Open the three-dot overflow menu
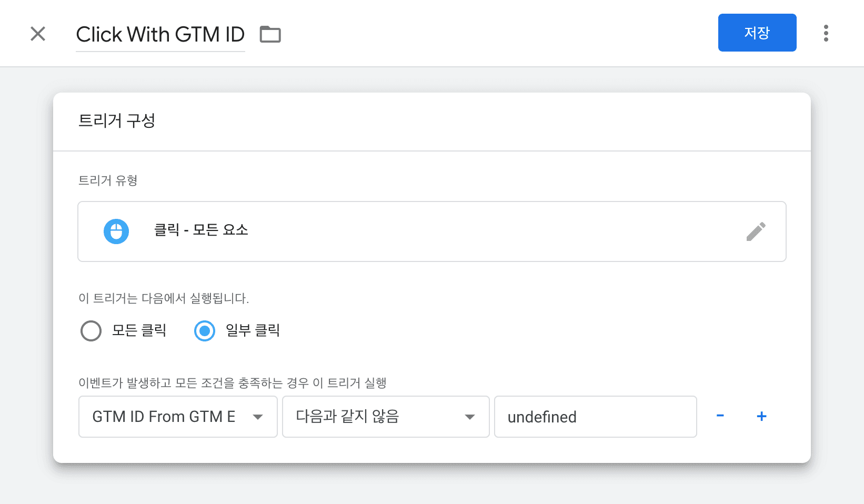 (x=826, y=33)
